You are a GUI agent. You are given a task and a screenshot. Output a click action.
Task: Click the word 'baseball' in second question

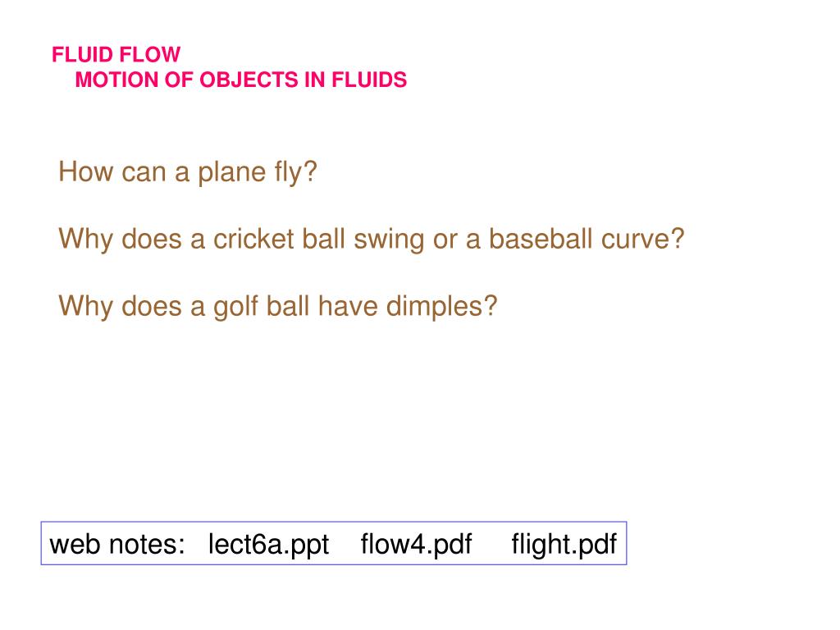pyautogui.click(x=541, y=239)
